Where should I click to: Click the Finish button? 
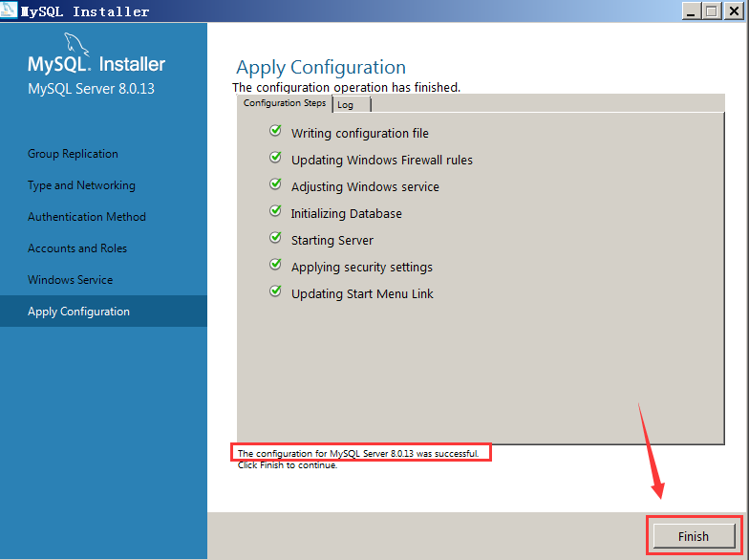click(x=694, y=536)
